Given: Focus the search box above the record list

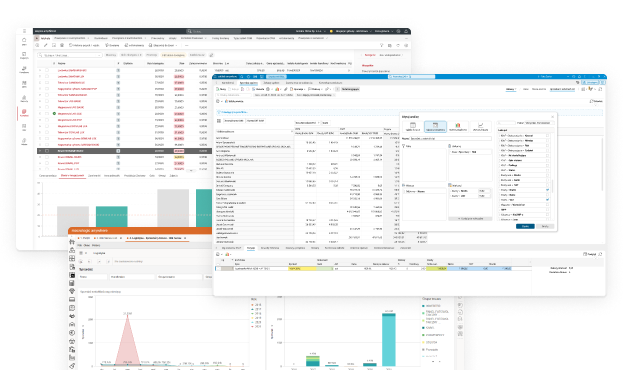Looking at the screenshot, I should [x=70, y=55].
